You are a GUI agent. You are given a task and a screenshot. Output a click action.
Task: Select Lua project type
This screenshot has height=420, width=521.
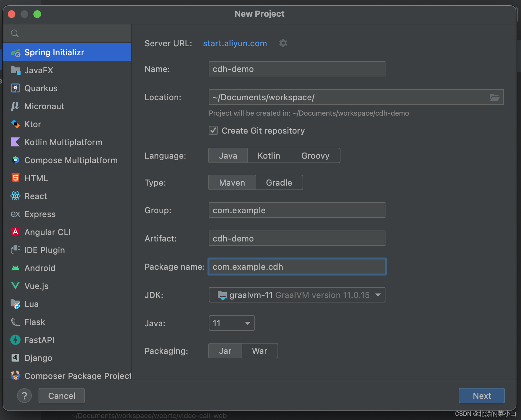67,304
